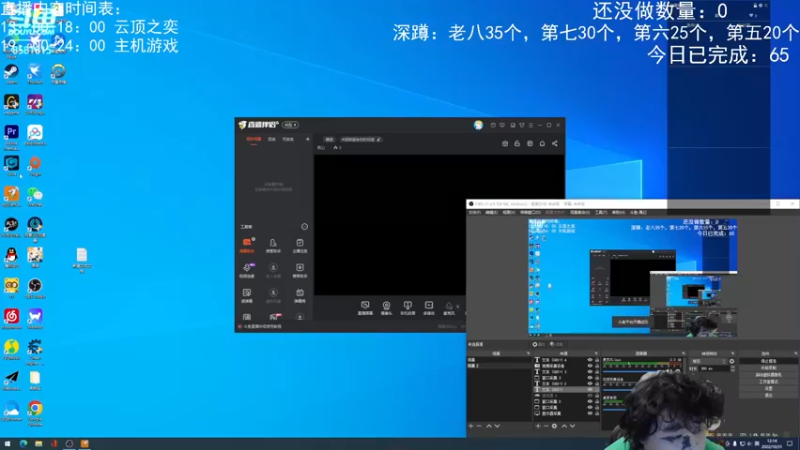800x450 pixels.
Task: Click 设置 button in OBS controls
Action: 768,388
